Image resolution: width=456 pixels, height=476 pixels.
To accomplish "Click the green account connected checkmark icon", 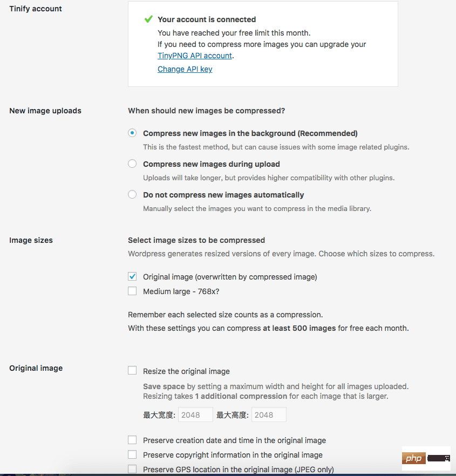I will (148, 19).
